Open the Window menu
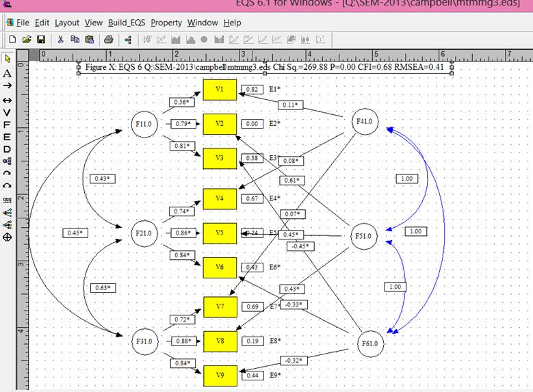This screenshot has height=392, width=533. pyautogui.click(x=203, y=23)
